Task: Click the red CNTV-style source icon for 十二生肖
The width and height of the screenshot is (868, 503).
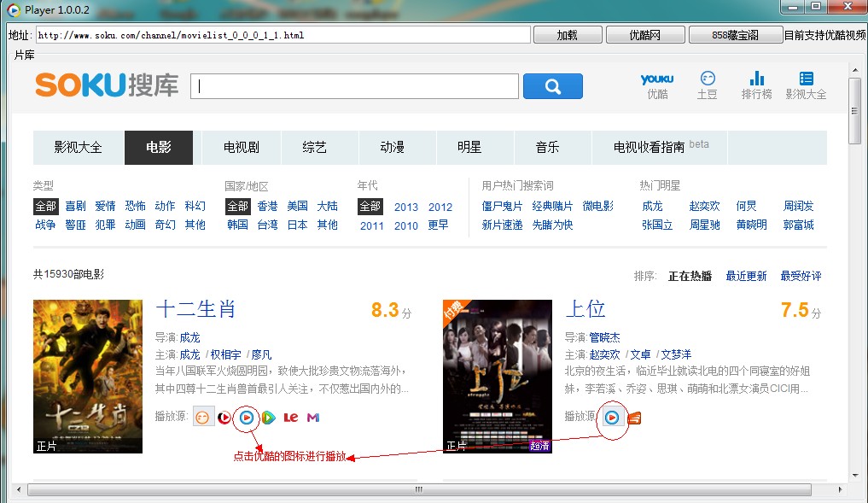Action: click(224, 417)
